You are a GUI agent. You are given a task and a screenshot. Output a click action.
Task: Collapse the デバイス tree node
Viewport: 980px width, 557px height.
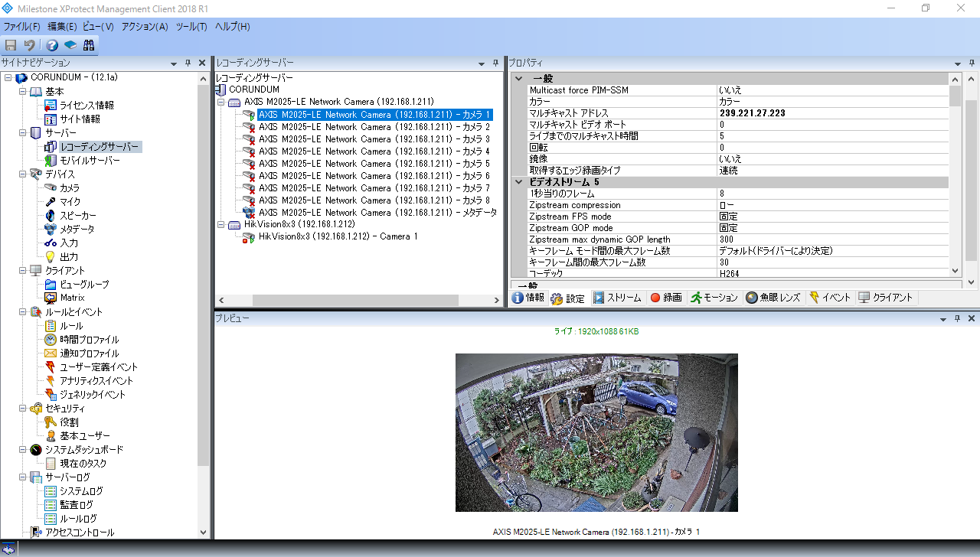pos(22,174)
